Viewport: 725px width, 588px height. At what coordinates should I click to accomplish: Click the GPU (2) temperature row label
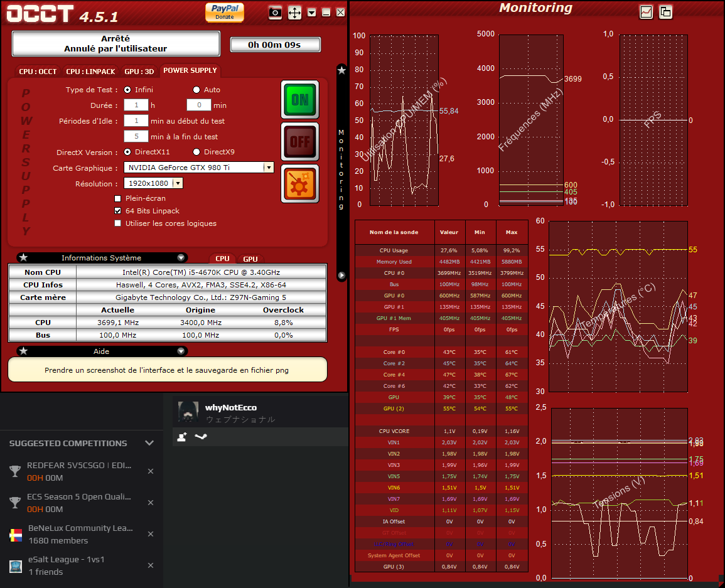tap(394, 409)
